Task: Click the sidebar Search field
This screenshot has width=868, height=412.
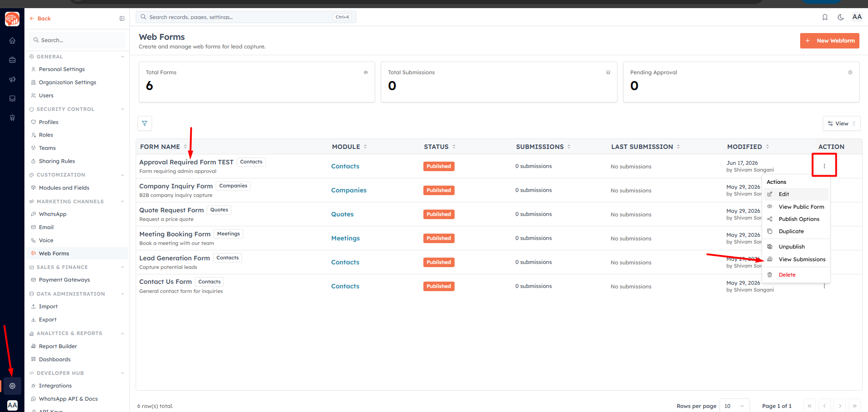Action: point(77,40)
